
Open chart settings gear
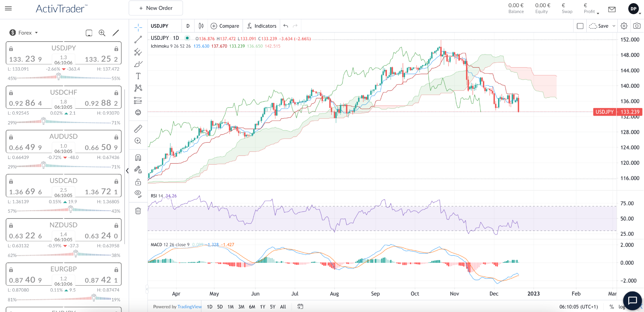click(624, 26)
